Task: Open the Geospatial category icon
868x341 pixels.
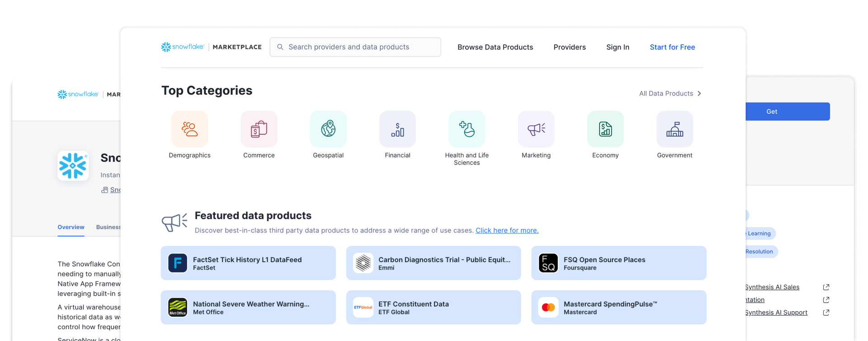Action: pos(328,129)
